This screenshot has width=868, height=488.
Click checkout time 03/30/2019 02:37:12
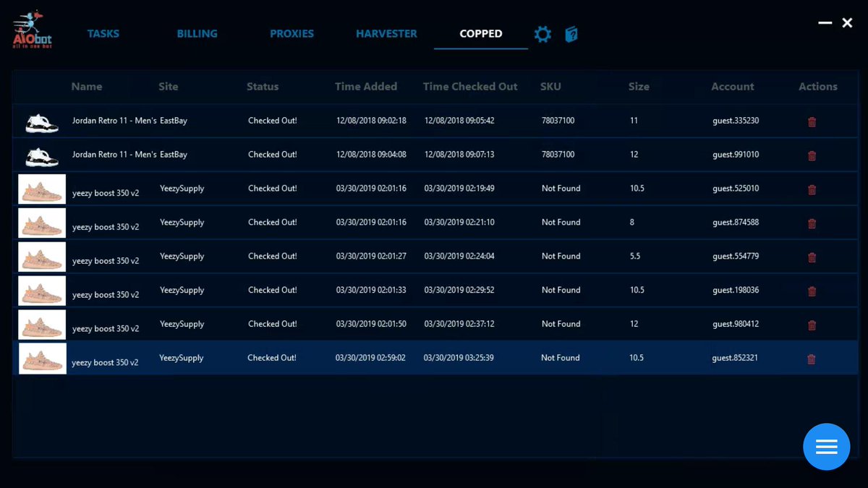pos(459,325)
